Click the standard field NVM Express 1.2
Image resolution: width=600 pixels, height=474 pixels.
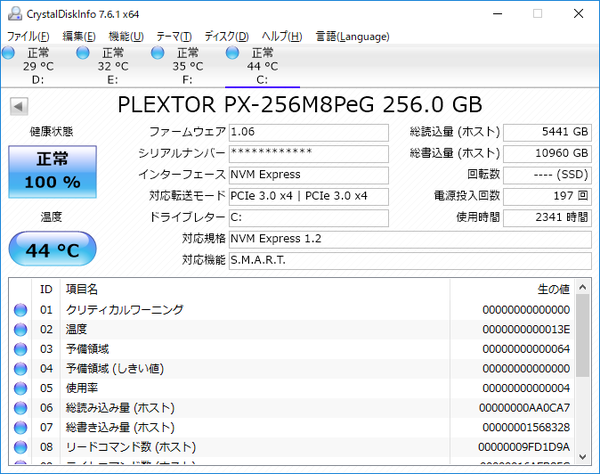[410, 239]
